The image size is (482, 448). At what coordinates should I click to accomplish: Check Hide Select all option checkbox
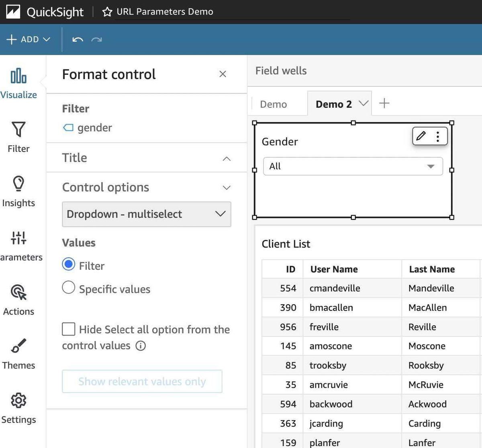(69, 329)
